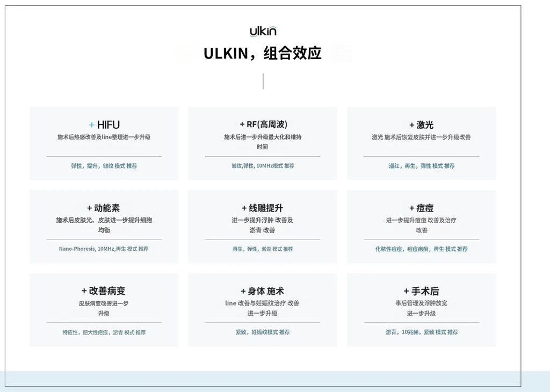Click '事后管理及浮肿放宽 进一步升级' description
The image size is (550, 392).
point(421,308)
